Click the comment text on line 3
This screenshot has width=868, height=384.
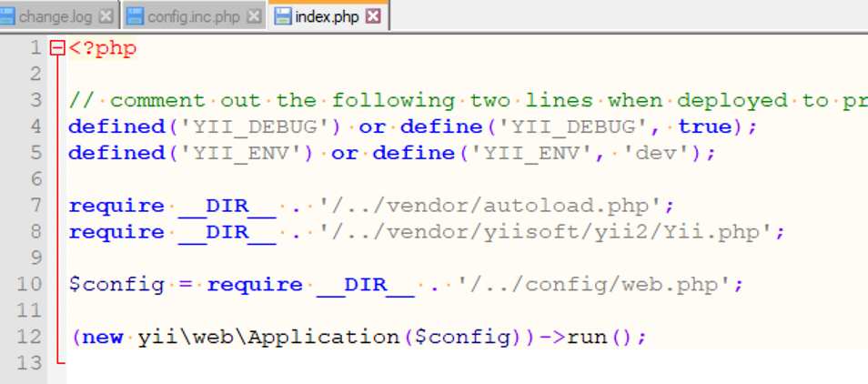click(469, 101)
